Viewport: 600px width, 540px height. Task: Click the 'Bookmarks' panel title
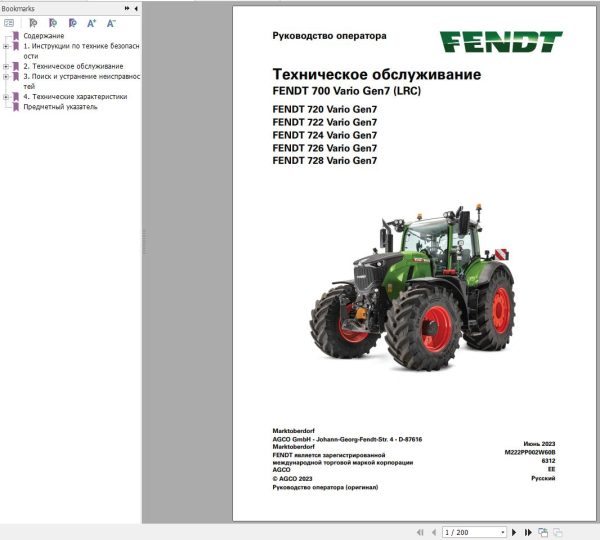(x=18, y=8)
